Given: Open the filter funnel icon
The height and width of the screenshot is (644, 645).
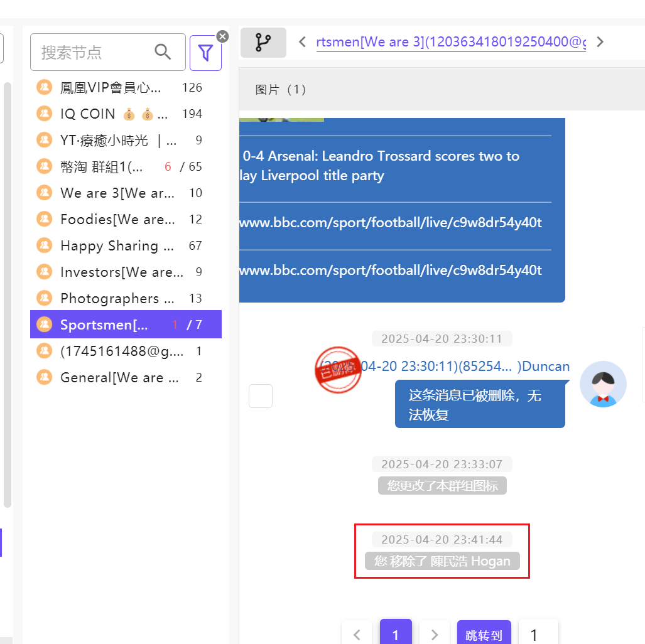Looking at the screenshot, I should [x=205, y=53].
